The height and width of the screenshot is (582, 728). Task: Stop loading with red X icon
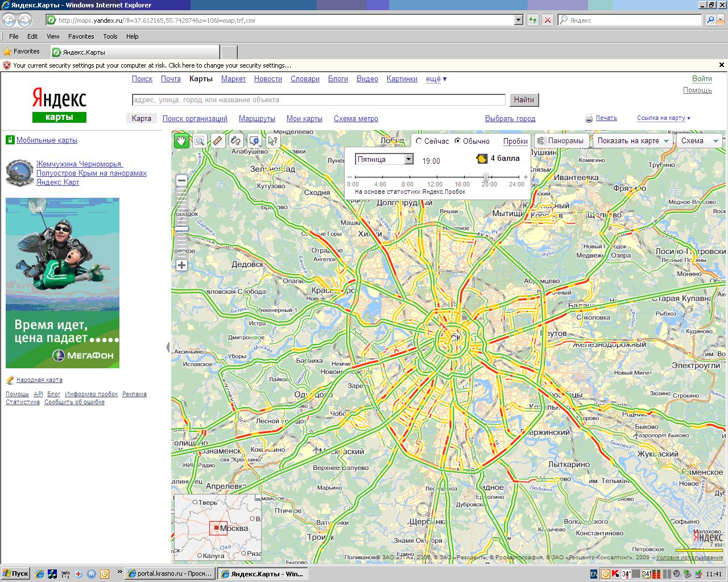click(547, 20)
